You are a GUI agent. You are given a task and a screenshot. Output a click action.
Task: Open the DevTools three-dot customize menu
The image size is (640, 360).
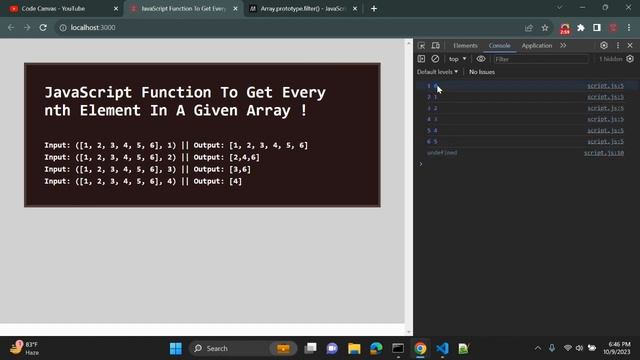coord(618,45)
